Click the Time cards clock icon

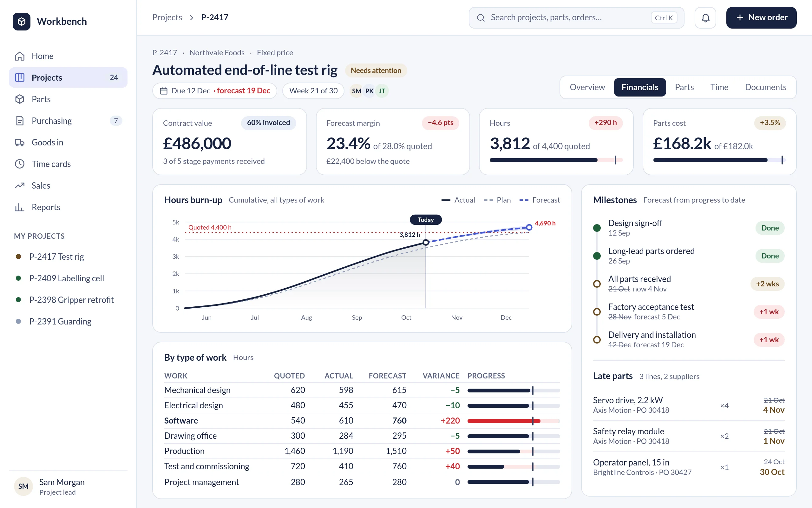(20, 164)
